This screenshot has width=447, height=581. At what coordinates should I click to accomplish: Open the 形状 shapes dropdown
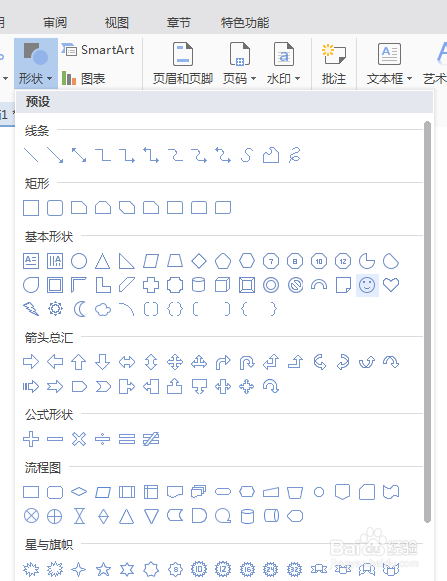tap(36, 63)
